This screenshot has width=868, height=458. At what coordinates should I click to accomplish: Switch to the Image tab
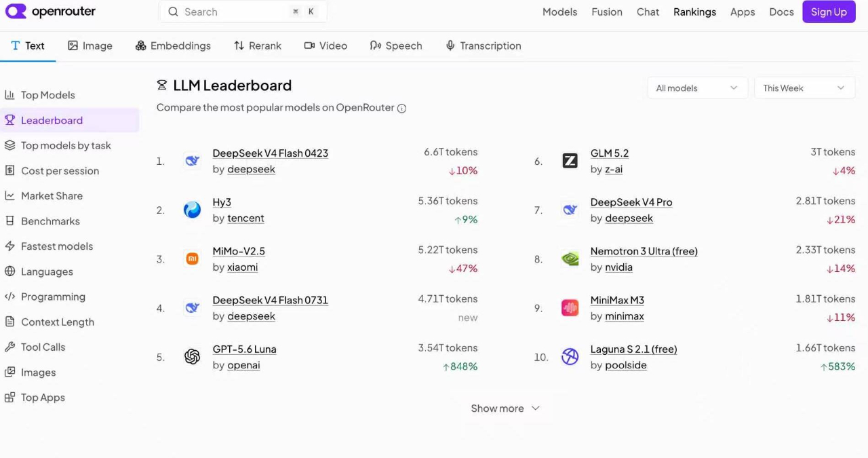[90, 45]
